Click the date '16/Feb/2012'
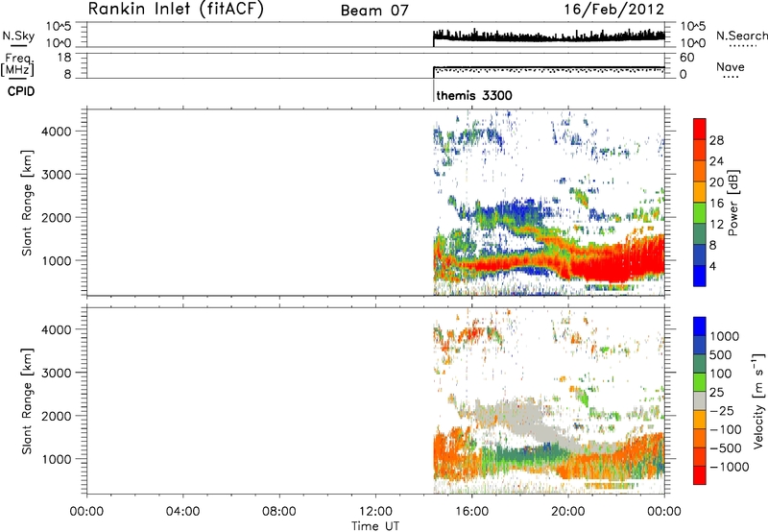 [614, 9]
